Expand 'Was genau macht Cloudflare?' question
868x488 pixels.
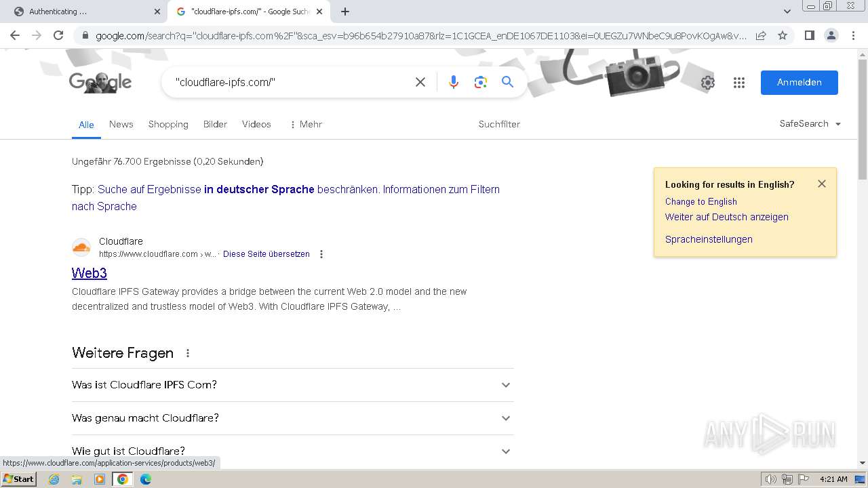click(x=292, y=418)
